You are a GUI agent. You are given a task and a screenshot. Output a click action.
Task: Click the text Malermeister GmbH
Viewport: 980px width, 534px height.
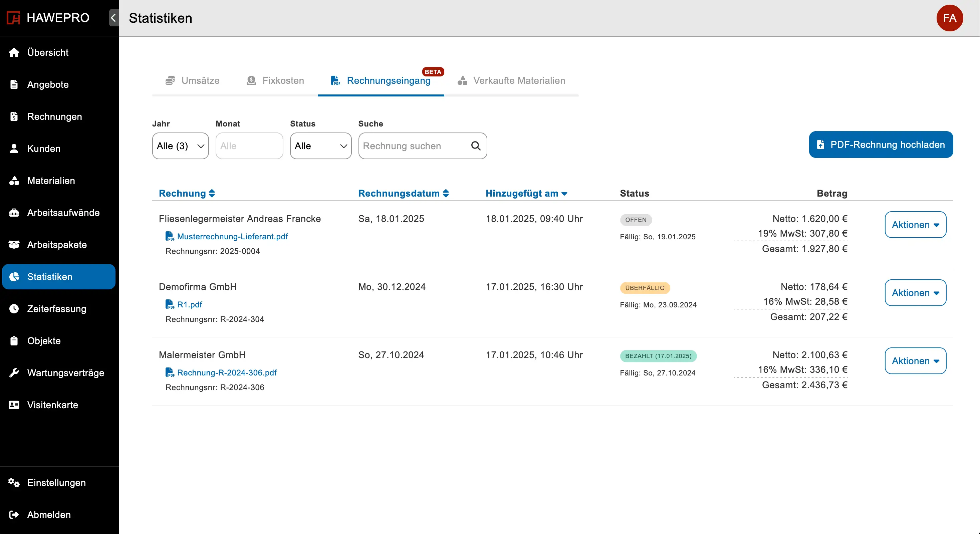point(202,355)
